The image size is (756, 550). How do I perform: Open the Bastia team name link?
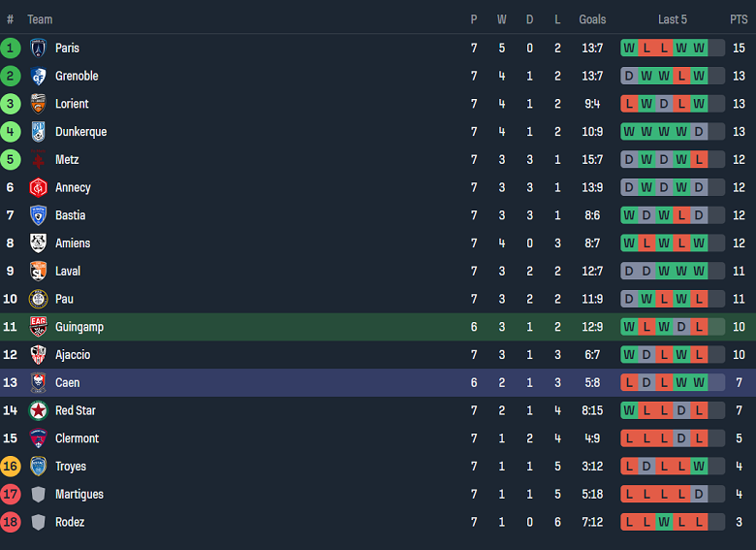click(x=70, y=215)
